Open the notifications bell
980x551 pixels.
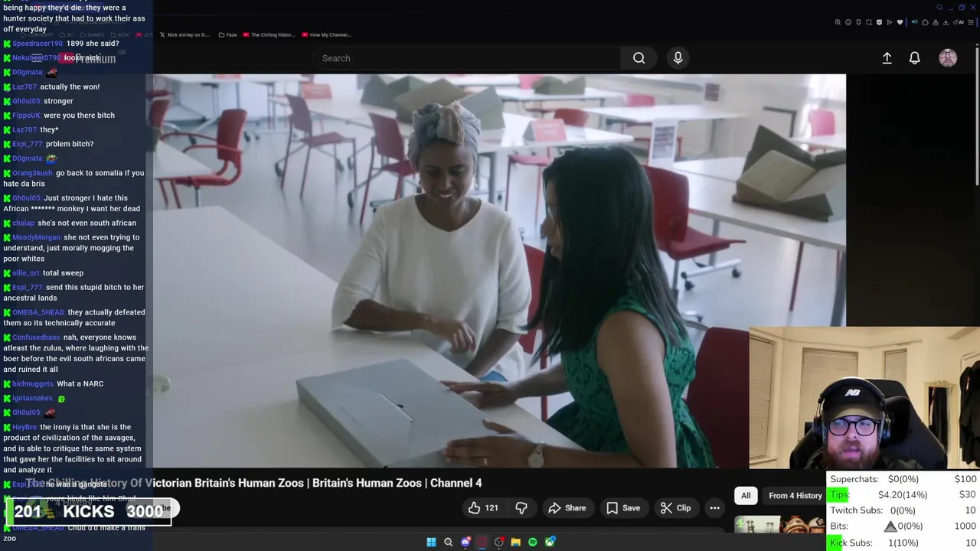point(914,58)
